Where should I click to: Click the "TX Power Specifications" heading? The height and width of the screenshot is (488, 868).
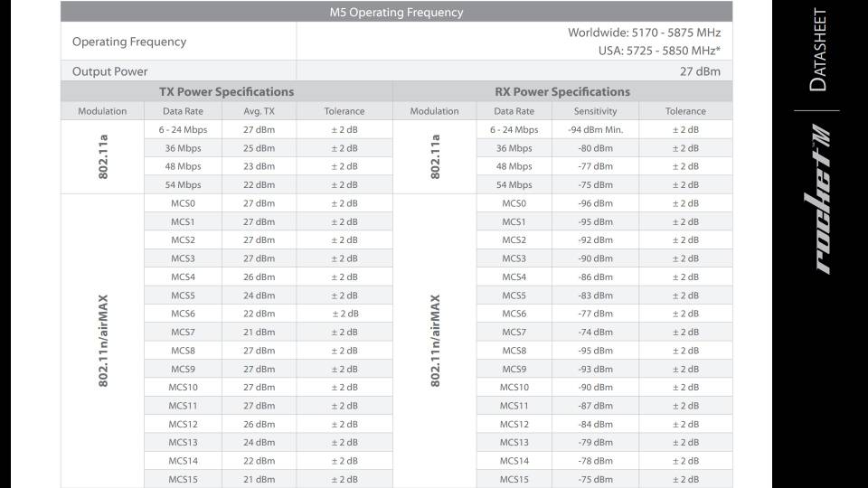[x=226, y=92]
